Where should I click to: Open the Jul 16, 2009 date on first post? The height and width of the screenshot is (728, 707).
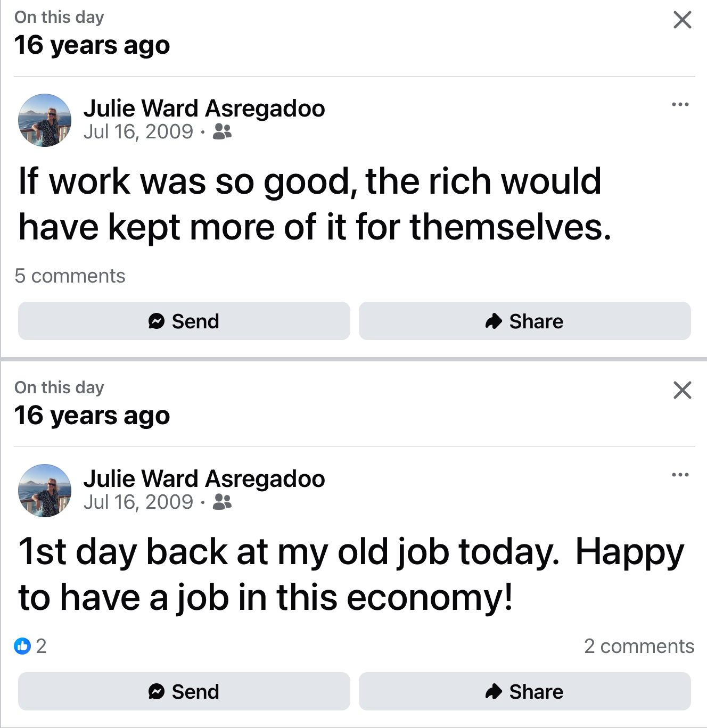(x=138, y=131)
